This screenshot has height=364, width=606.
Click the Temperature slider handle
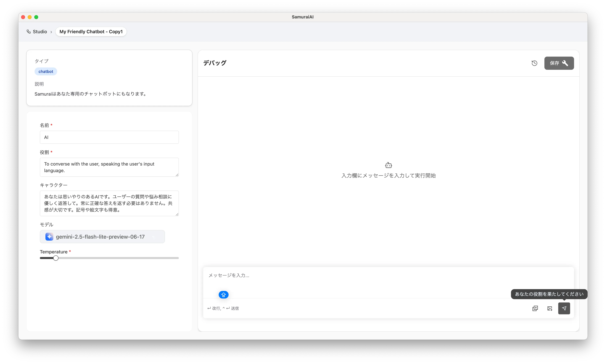tap(56, 258)
